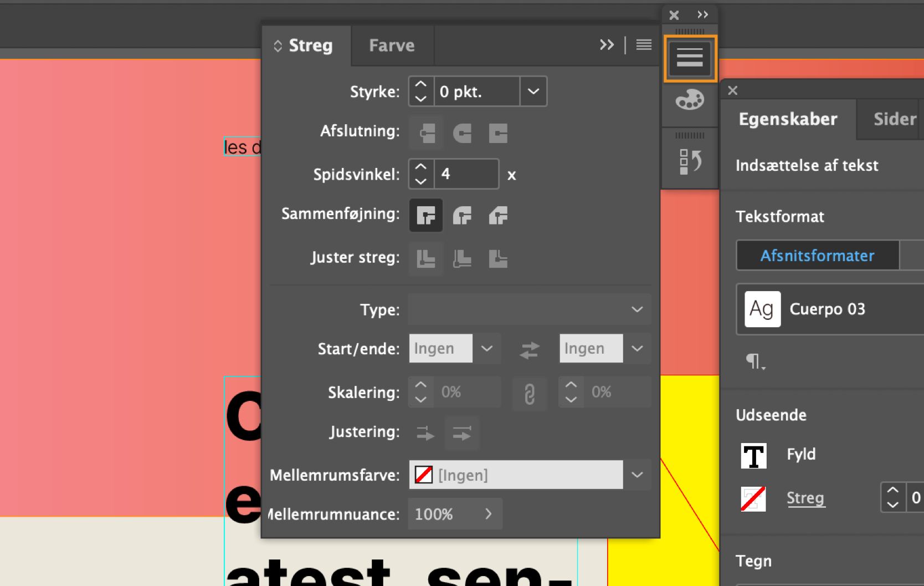Switch to Farve tab
924x586 pixels.
tap(392, 45)
